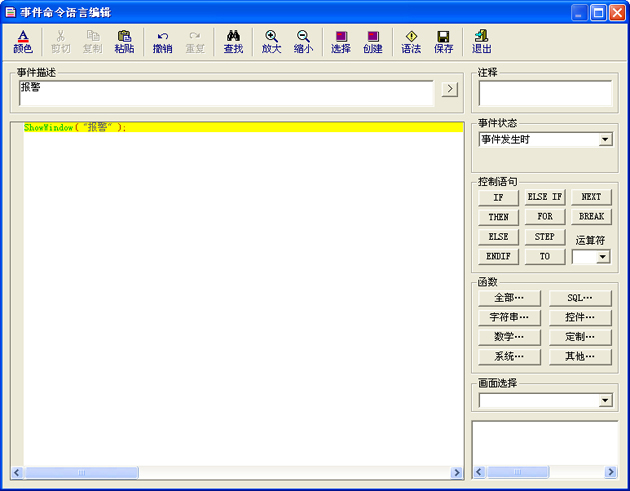Screen dimensions: 630x491
Task: Open 字符串… string functions list
Action: [509, 318]
